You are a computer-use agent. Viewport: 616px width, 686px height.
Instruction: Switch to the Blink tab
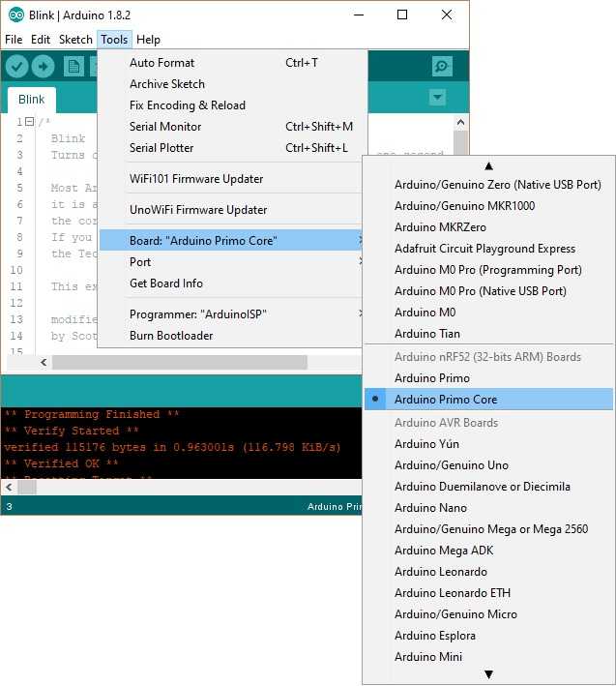(x=32, y=100)
